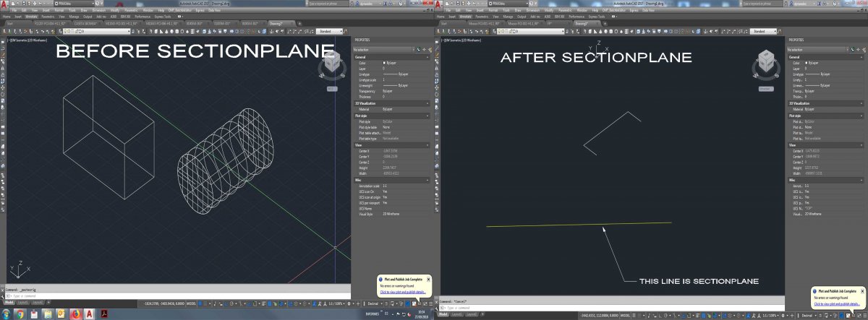Open the Customization menu icon at left status bar end
The width and height of the screenshot is (868, 320).
click(430, 304)
